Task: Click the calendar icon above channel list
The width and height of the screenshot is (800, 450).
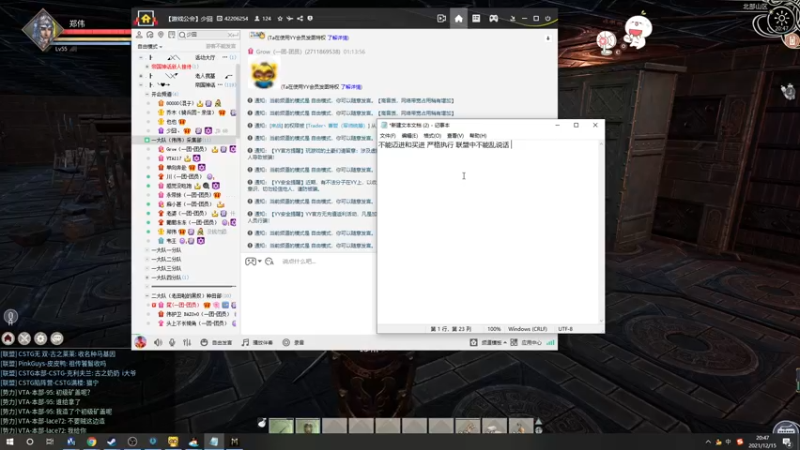Action: click(171, 35)
